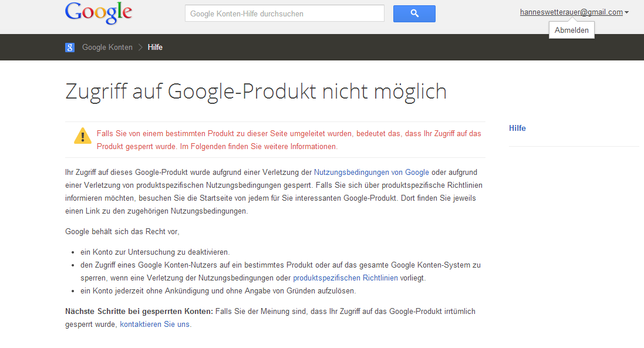644x348 pixels.
Task: Click the page heading Zugriff auf Google-Produkt
Action: point(256,91)
